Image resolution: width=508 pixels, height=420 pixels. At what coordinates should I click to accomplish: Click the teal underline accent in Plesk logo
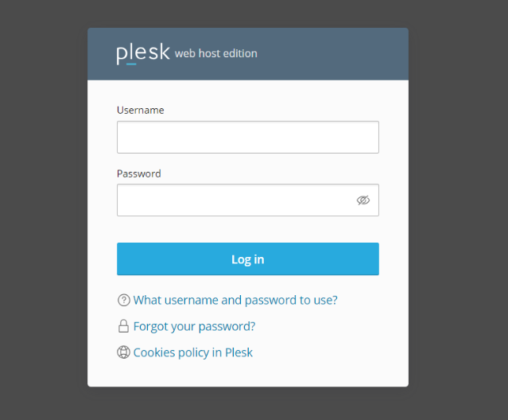point(131,64)
